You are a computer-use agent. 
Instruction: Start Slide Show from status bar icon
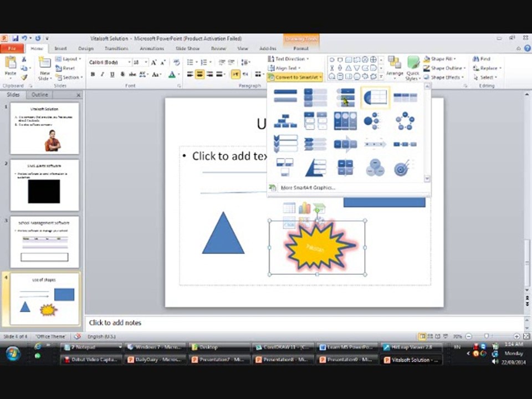445,336
